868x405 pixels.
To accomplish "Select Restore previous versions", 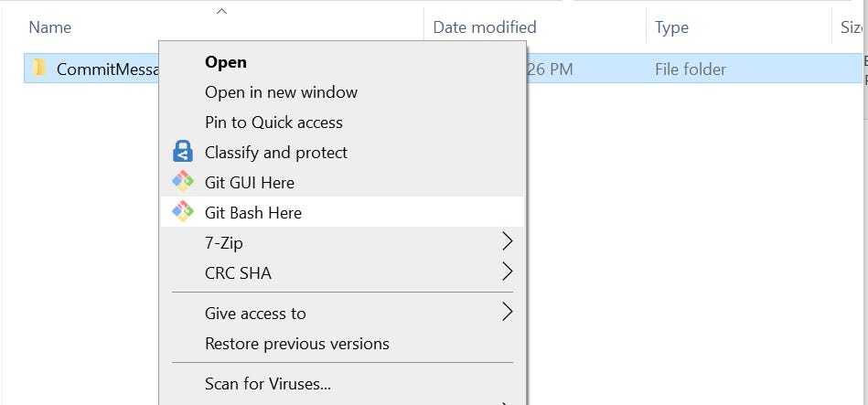I will point(296,344).
